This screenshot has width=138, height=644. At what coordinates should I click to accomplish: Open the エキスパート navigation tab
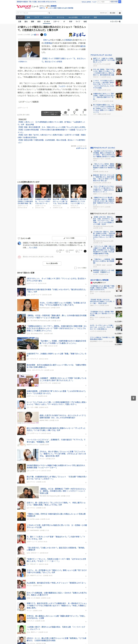point(48,17)
